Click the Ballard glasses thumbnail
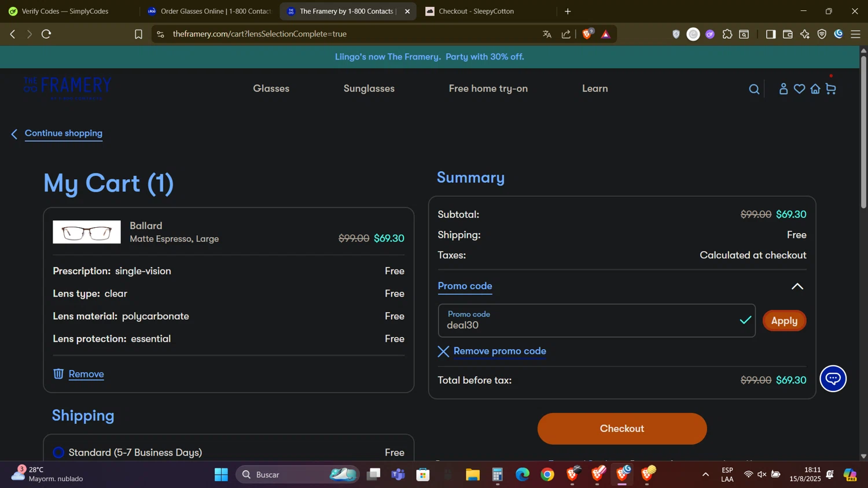 [x=87, y=232]
